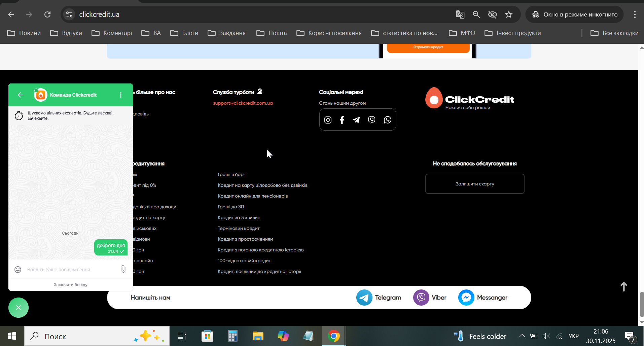Open the МФО bookmarks folder
644x346 pixels.
(462, 33)
